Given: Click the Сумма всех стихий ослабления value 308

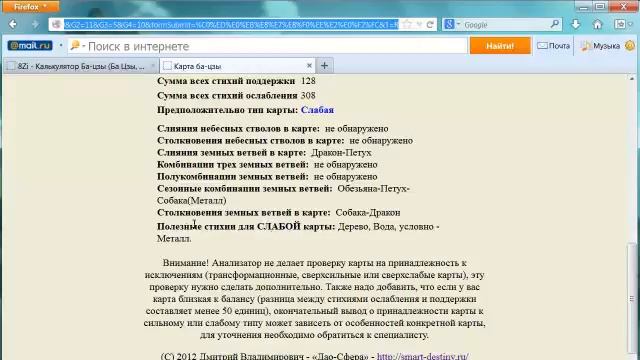Looking at the screenshot, I should coord(308,96).
